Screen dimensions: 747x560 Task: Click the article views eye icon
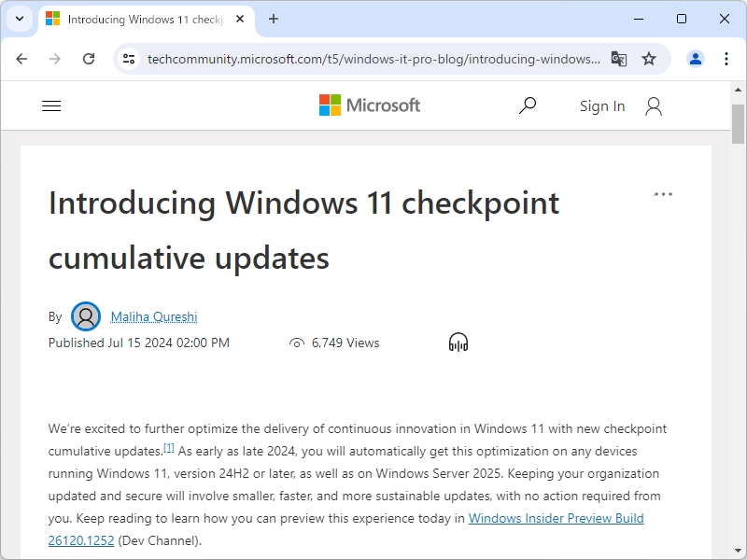pos(297,343)
